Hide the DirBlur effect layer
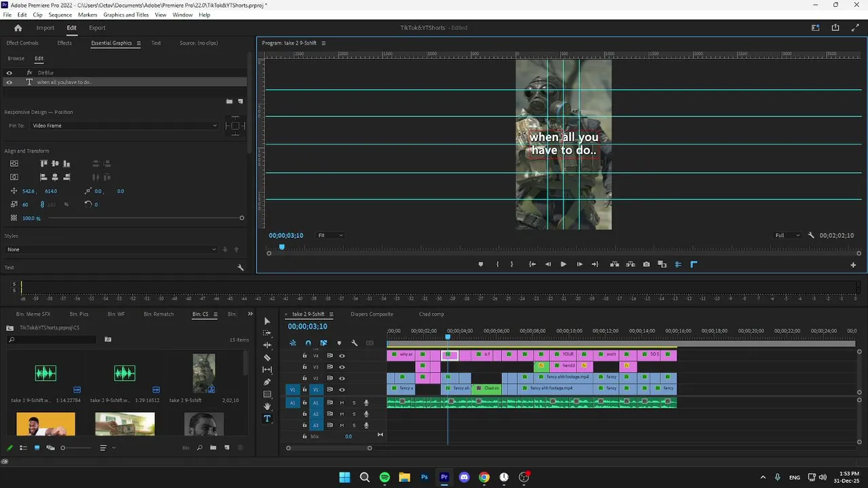This screenshot has height=488, width=868. [x=9, y=73]
